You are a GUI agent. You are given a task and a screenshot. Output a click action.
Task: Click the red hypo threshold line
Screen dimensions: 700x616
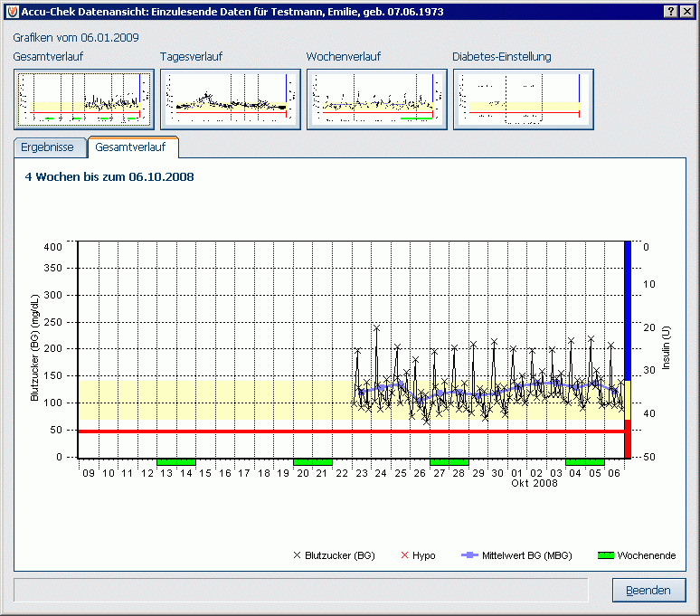coord(351,431)
